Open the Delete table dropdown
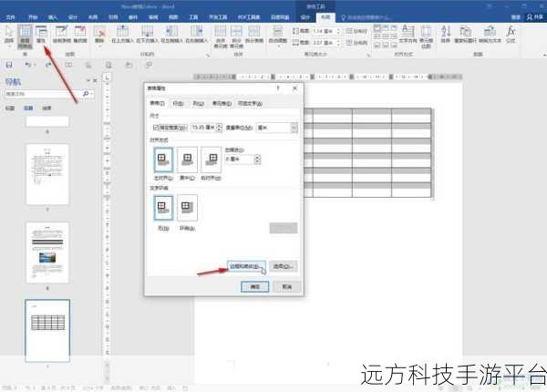This screenshot has height=392, width=547. click(99, 36)
